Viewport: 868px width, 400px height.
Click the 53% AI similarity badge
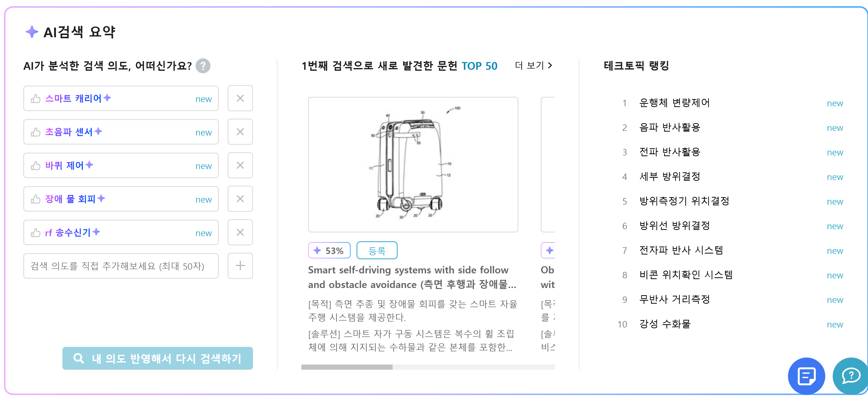point(329,251)
